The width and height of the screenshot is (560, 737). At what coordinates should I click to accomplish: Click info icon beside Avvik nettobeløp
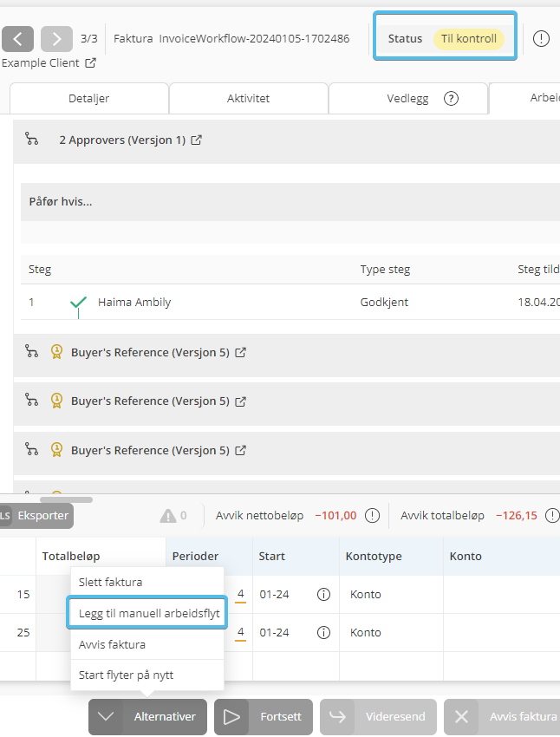pyautogui.click(x=372, y=516)
